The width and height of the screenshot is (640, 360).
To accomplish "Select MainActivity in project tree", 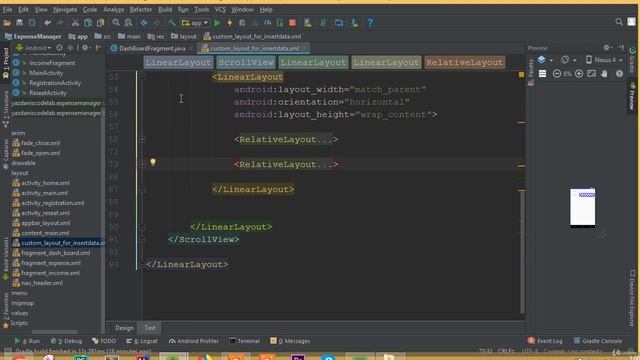I will 46,73.
